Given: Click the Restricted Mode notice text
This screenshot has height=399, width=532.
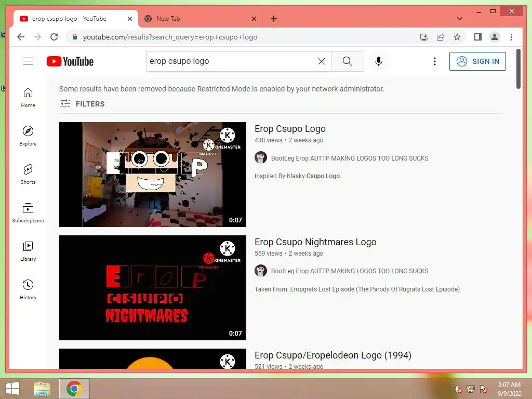Looking at the screenshot, I should (x=221, y=89).
